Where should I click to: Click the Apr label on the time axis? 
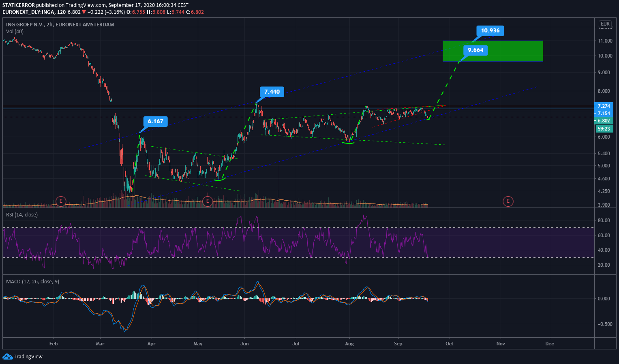[152, 344]
